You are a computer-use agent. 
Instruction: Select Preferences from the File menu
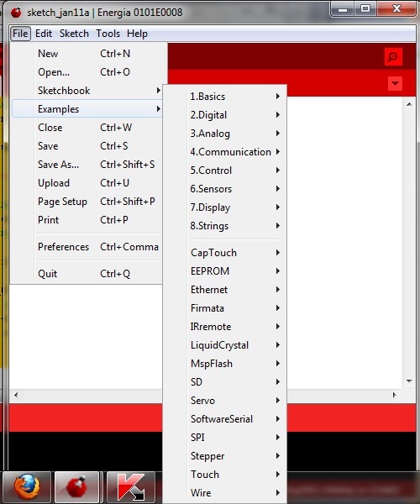[87, 247]
